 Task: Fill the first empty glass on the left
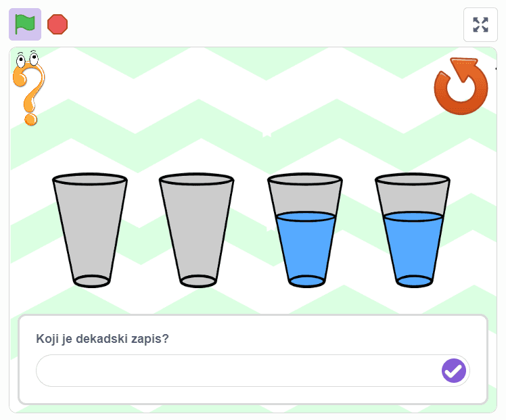[x=90, y=231]
